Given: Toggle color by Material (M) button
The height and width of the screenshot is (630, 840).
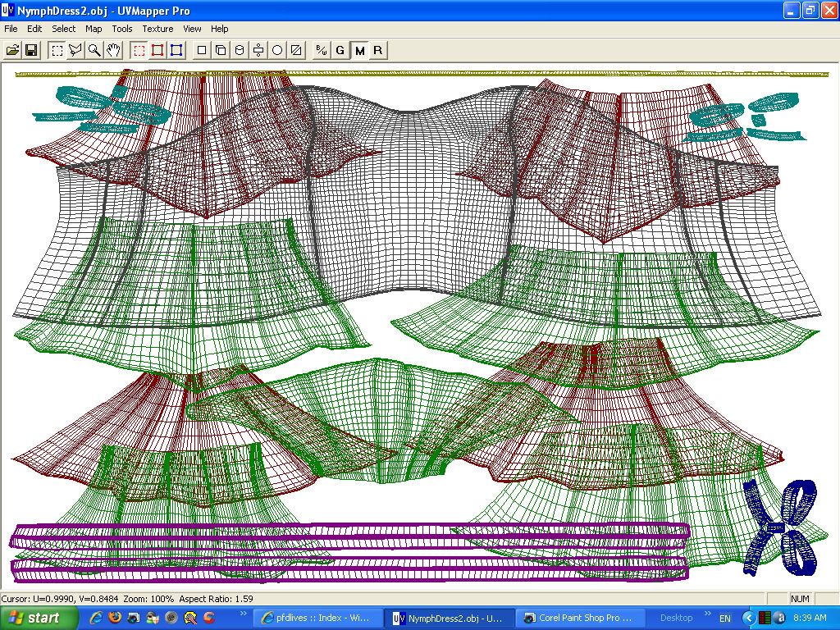Looking at the screenshot, I should (x=359, y=50).
